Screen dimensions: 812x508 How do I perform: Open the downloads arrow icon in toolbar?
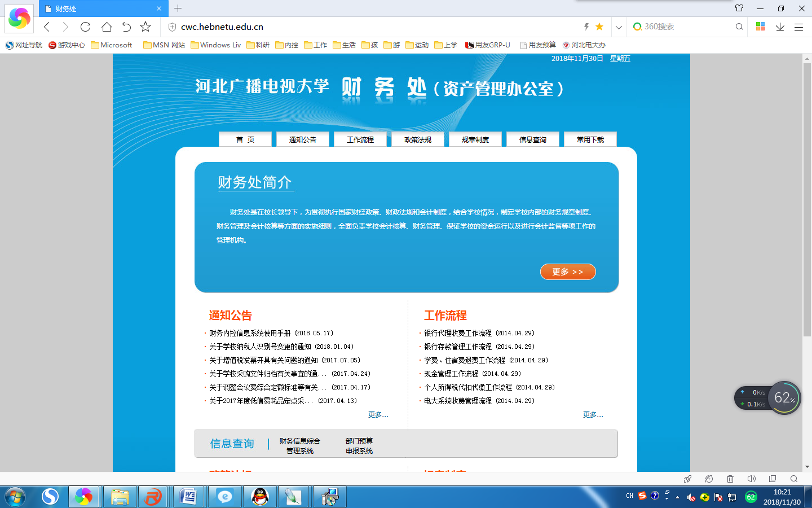[x=780, y=27]
